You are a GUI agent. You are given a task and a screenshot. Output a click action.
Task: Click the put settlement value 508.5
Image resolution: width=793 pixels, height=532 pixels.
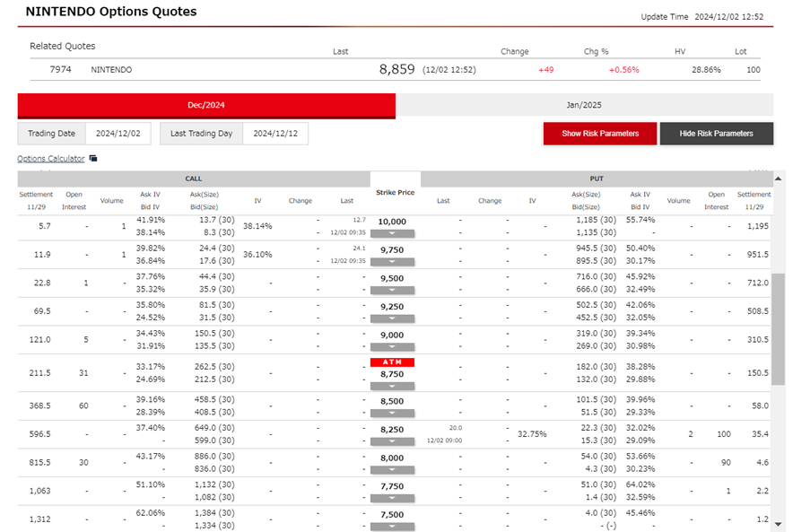tap(758, 311)
